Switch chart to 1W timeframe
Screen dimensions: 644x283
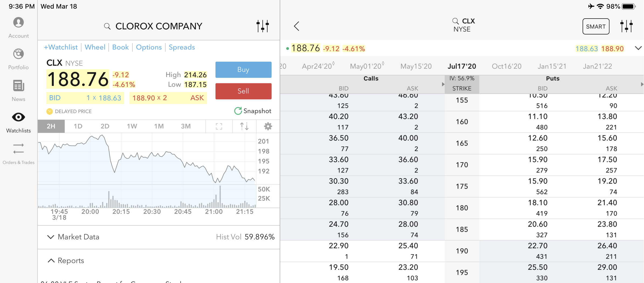pyautogui.click(x=132, y=126)
